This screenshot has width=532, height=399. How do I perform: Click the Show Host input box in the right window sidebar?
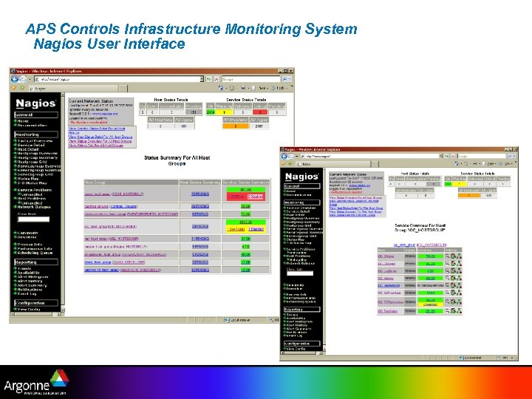[x=300, y=273]
